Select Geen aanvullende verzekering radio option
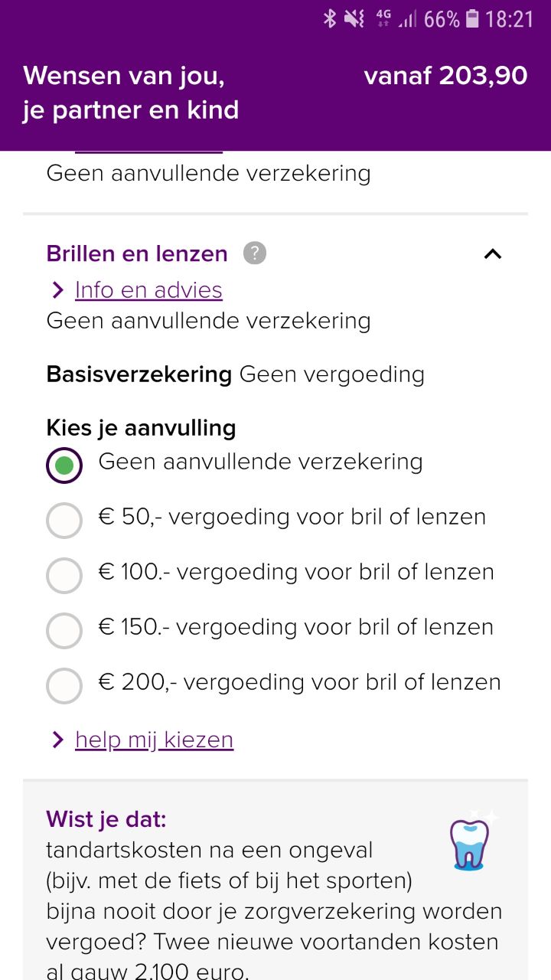551x980 pixels. tap(64, 465)
